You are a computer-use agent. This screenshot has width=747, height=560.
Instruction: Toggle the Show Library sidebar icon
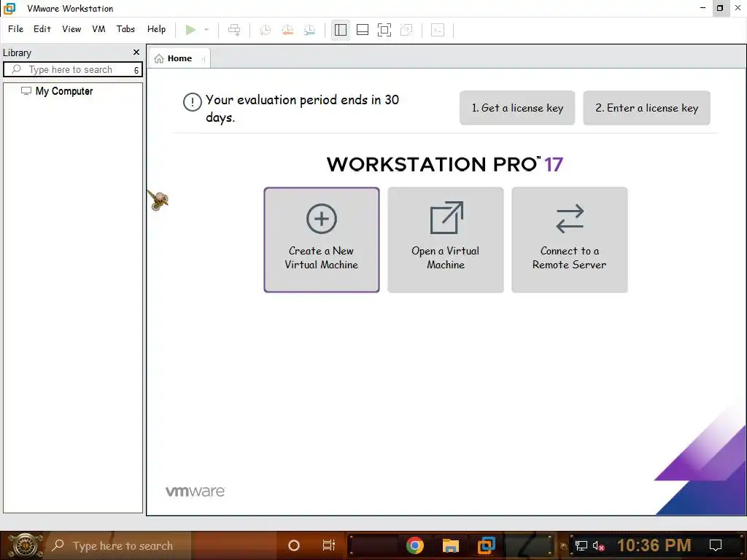point(341,30)
